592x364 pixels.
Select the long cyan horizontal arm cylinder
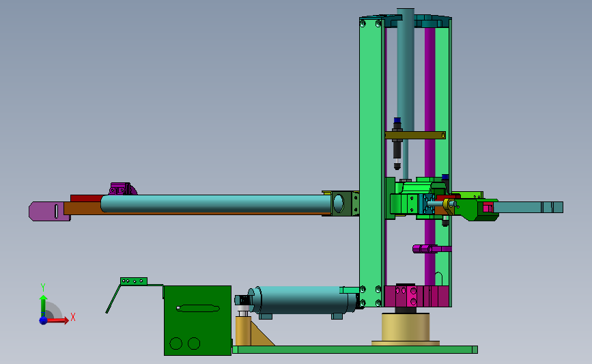pyautogui.click(x=216, y=204)
